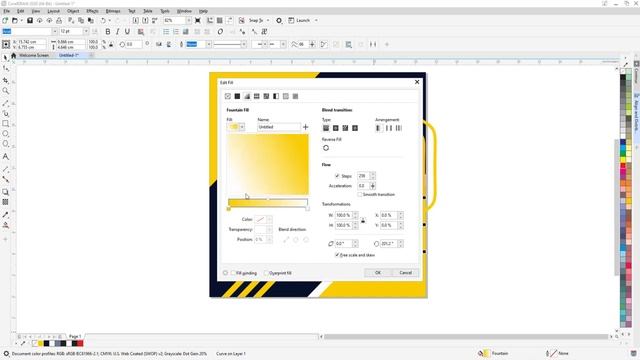This screenshot has height=360, width=640.
Task: Toggle Bold text formatting
Action: [108, 31]
